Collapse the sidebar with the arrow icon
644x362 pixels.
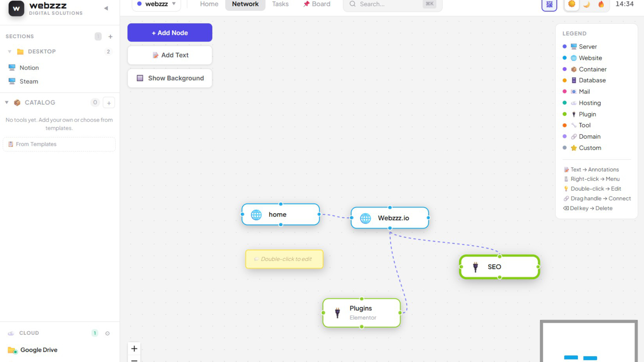point(106,8)
